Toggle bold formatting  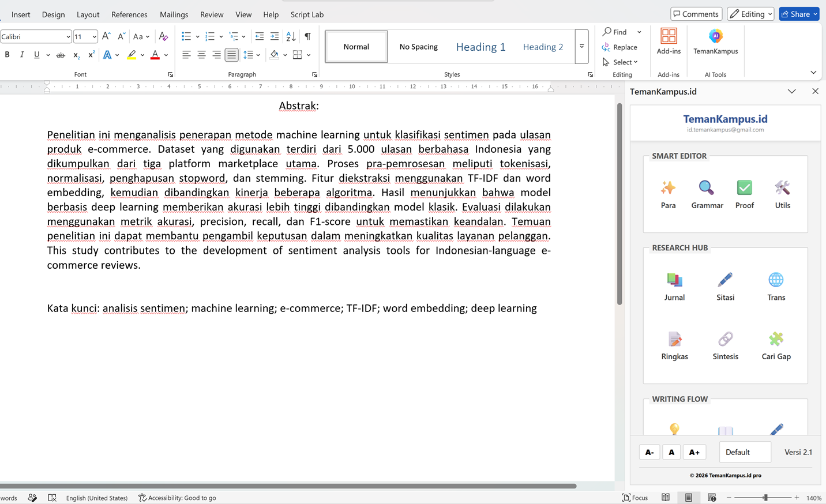[x=7, y=55]
